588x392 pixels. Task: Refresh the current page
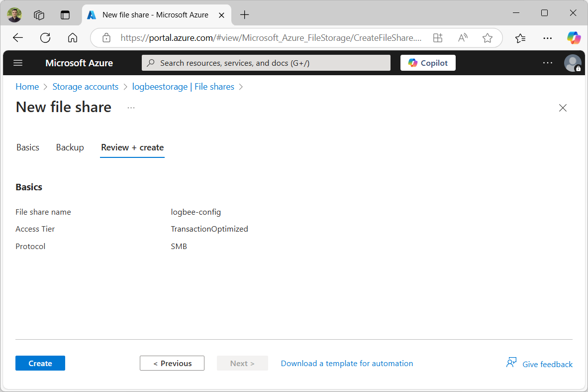click(x=45, y=37)
